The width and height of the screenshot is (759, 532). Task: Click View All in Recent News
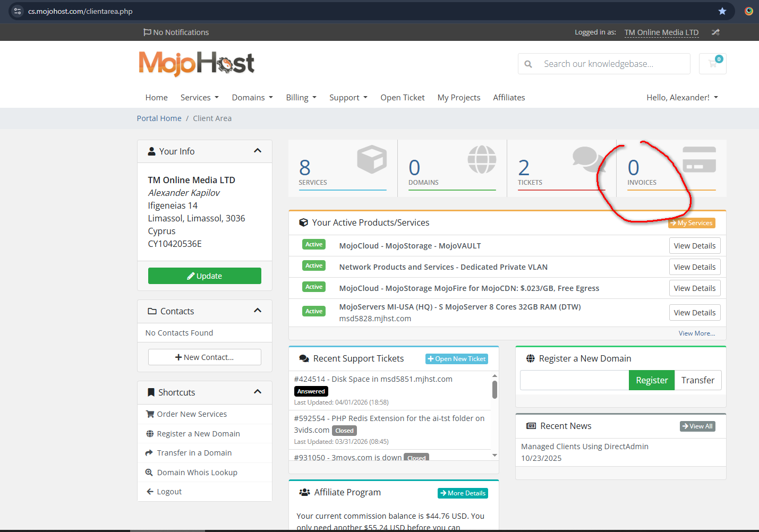[x=698, y=426]
